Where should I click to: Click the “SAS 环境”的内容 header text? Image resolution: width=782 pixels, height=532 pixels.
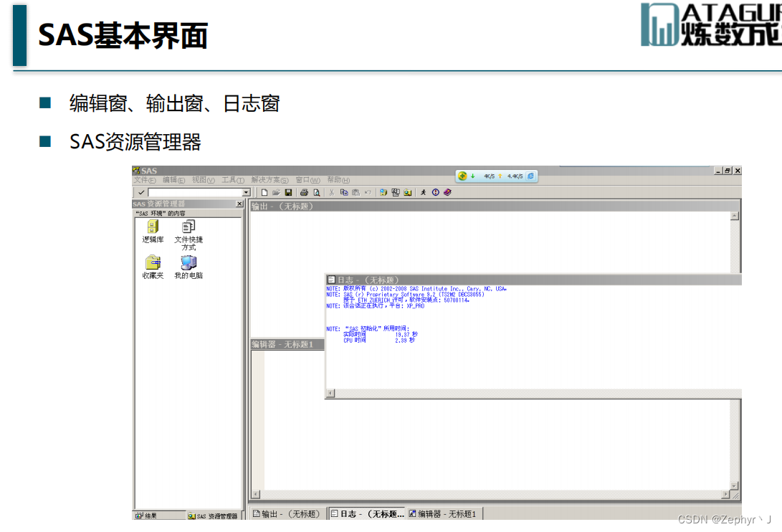[x=160, y=214]
